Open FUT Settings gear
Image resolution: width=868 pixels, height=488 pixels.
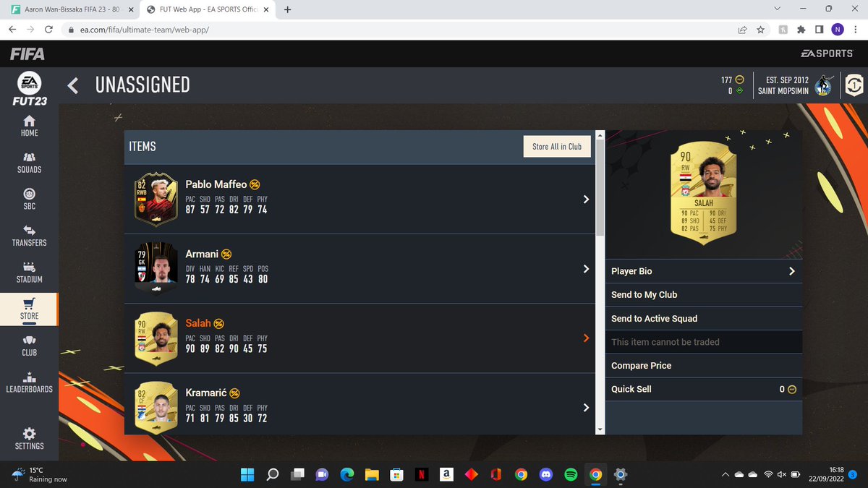click(29, 439)
